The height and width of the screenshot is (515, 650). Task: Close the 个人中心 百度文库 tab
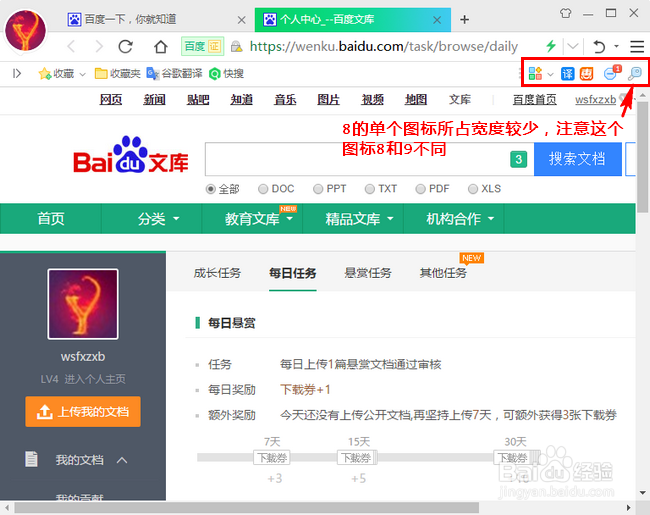[437, 20]
